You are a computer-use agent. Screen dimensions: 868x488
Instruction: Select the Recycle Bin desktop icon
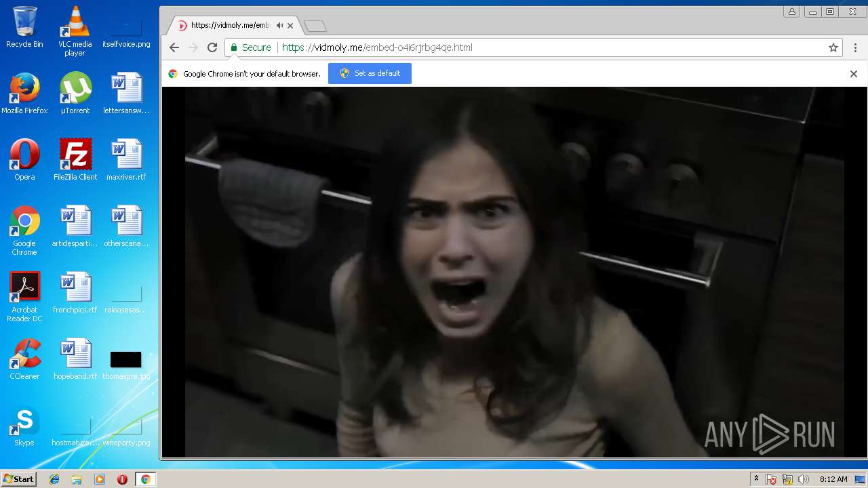click(24, 27)
